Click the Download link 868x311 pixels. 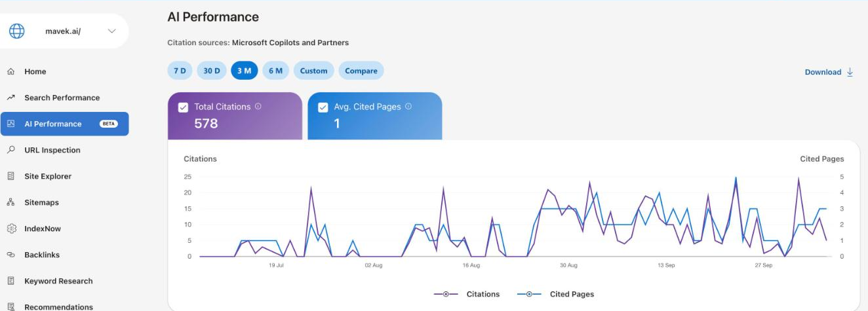coord(823,72)
